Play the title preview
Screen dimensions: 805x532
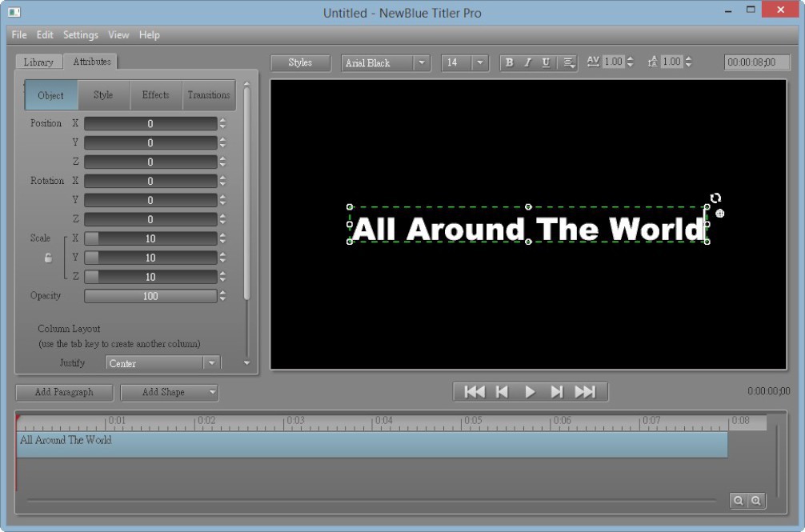click(530, 392)
